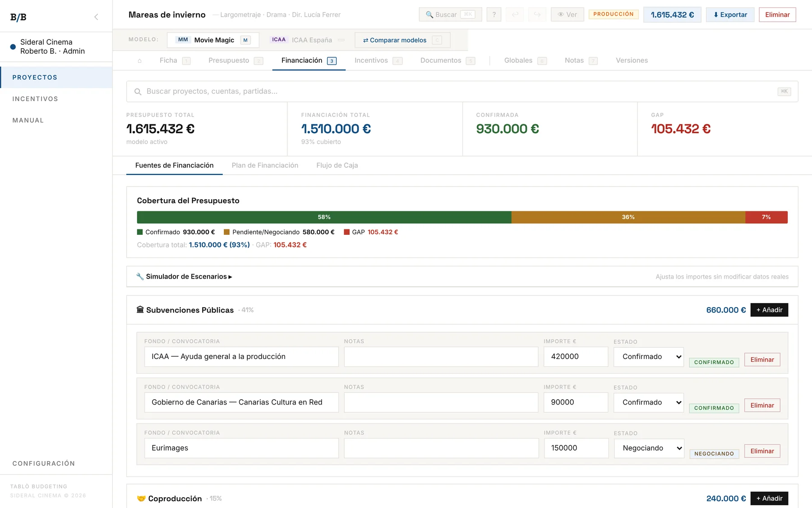Open Estado dropdown for ICAA Ayuda general
Viewport: 812px width, 508px height.
(649, 357)
